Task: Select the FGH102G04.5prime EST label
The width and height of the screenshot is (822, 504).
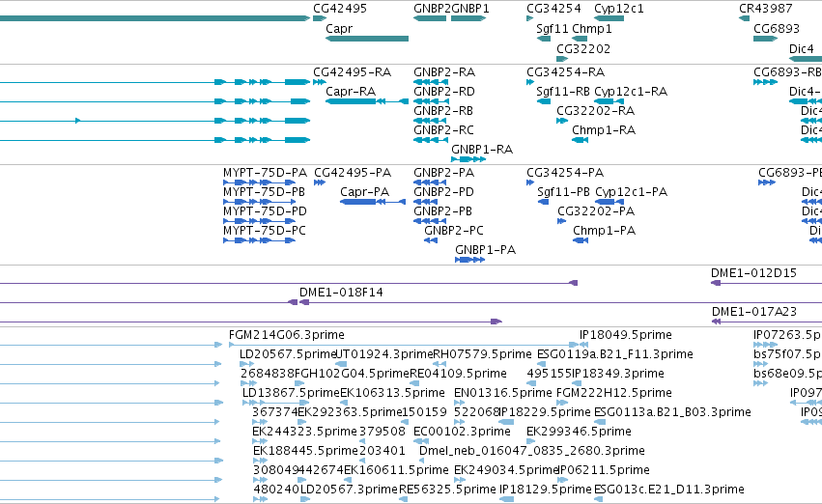Action: click(352, 374)
